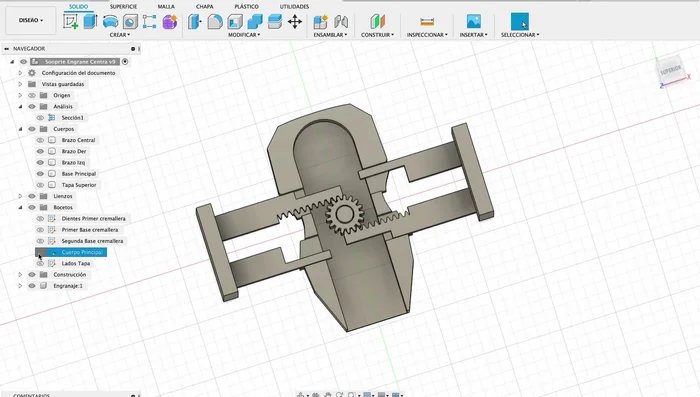Select Primer Base cremallera sketch
The width and height of the screenshot is (700, 397).
pyautogui.click(x=90, y=230)
